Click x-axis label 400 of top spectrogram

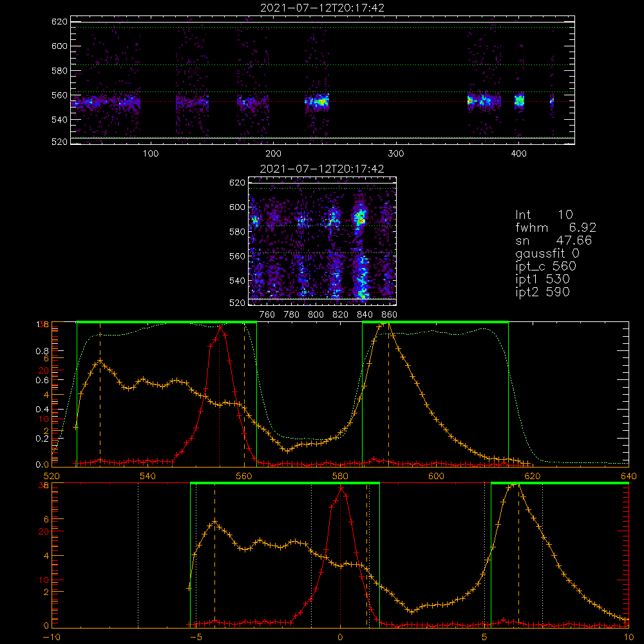coord(518,154)
